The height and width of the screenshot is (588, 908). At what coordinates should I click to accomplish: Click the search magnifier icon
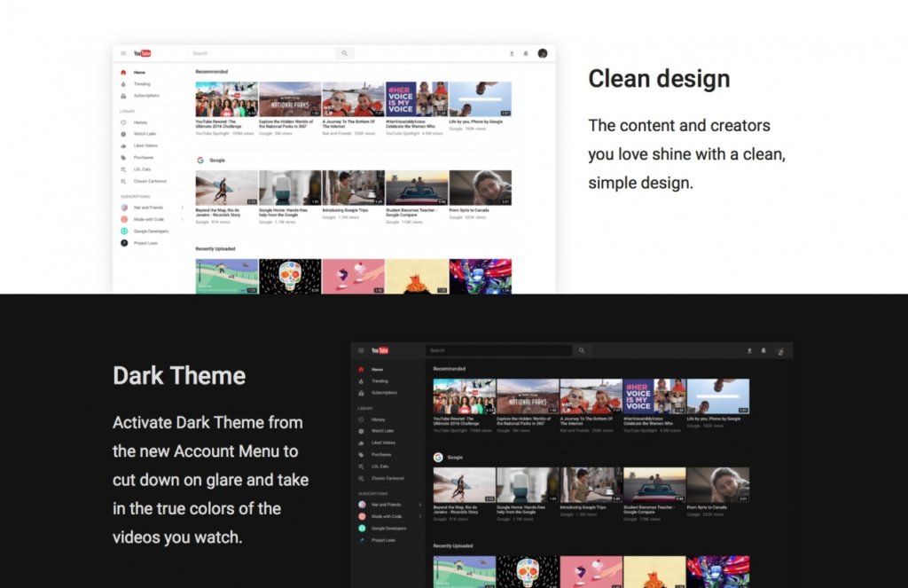coord(343,53)
